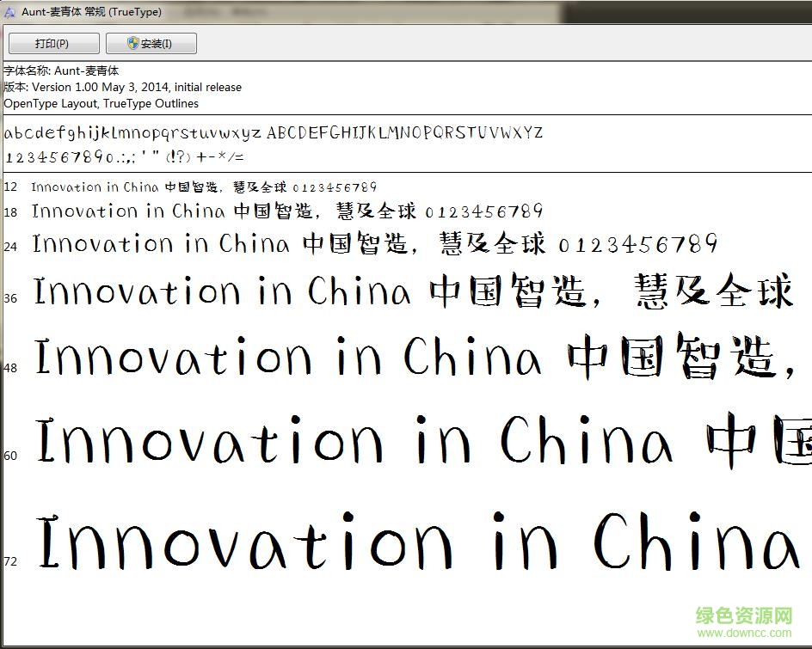Click the shield icon on the install button
Image resolution: width=812 pixels, height=649 pixels.
pyautogui.click(x=133, y=43)
